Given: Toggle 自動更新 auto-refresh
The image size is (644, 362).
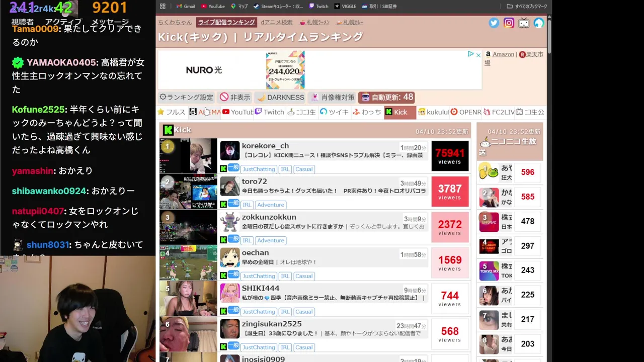Looking at the screenshot, I should (387, 97).
